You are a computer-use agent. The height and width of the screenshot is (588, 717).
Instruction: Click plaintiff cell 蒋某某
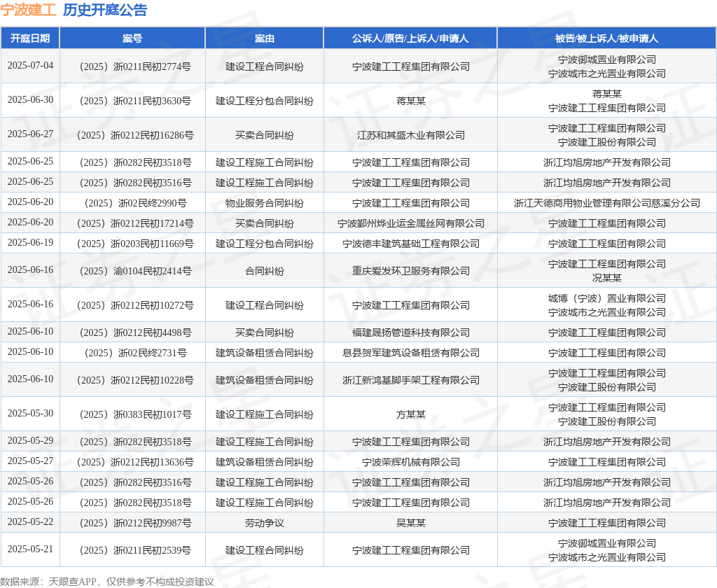410,101
